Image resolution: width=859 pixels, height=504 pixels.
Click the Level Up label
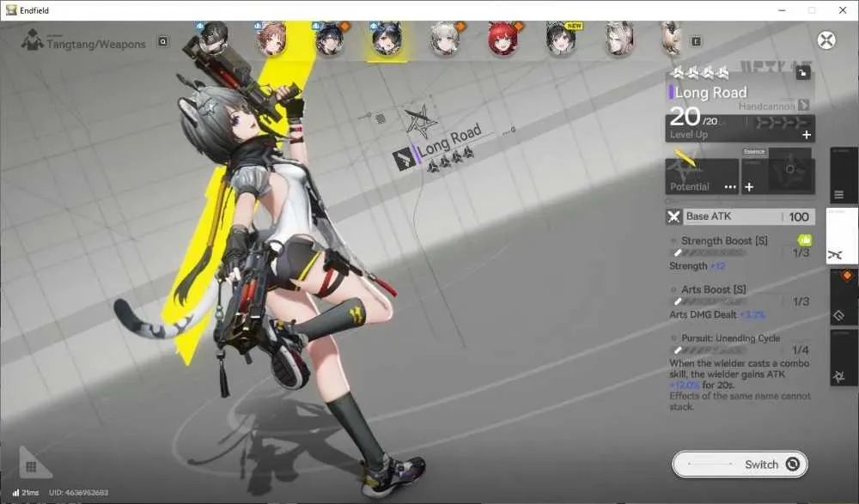click(x=689, y=135)
